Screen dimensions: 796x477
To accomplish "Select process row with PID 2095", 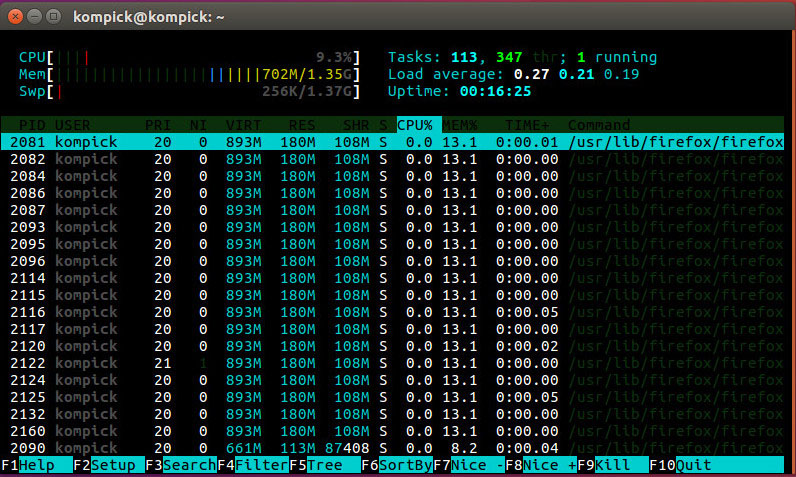I will (x=392, y=244).
